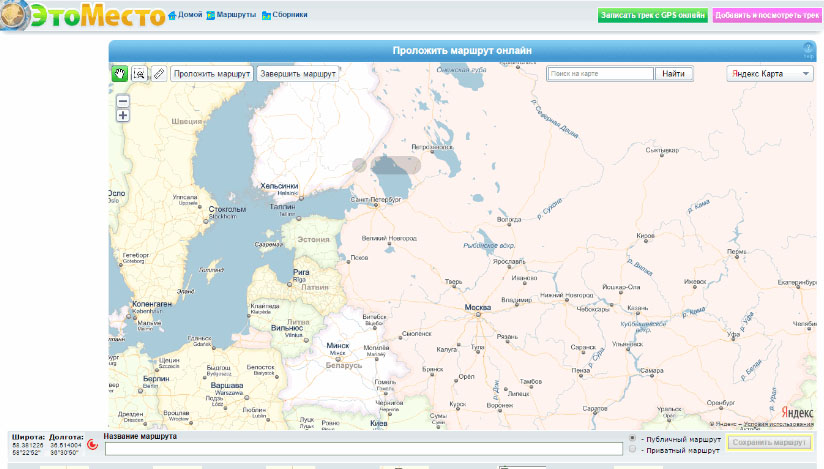Open the Маршруты menu link
824x469 pixels.
[x=236, y=15]
